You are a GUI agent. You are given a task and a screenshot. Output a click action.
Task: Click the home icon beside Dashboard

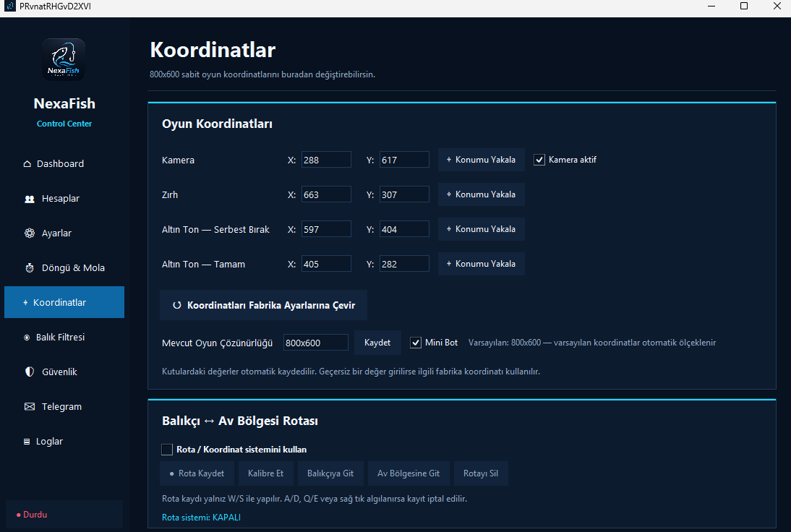[x=27, y=164]
